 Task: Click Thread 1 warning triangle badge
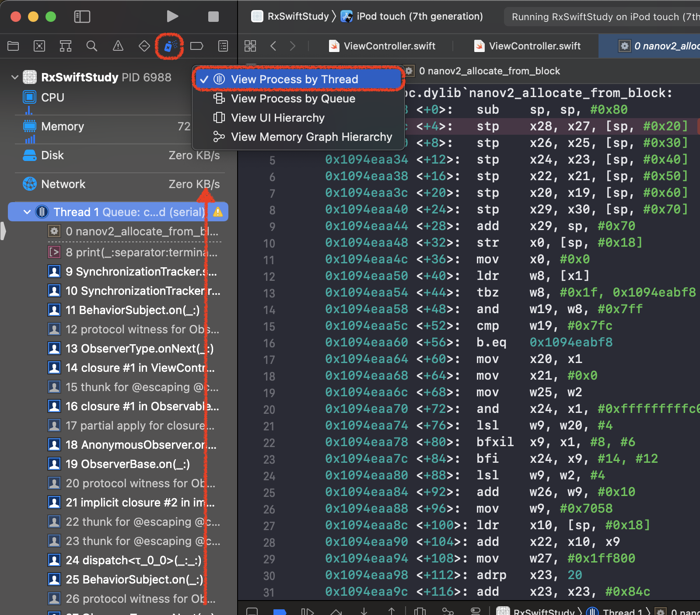[x=218, y=212]
